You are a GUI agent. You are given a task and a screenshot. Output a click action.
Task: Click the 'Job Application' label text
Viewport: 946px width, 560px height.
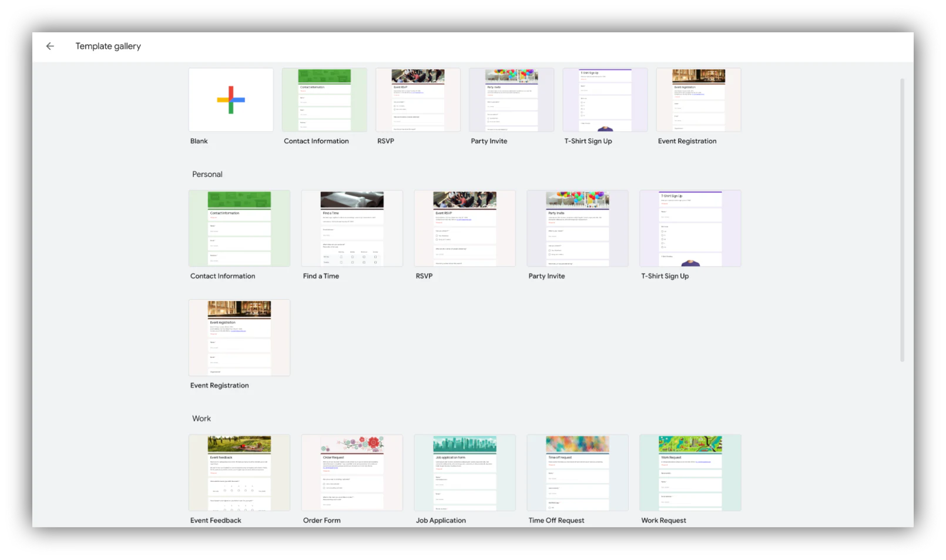pyautogui.click(x=441, y=521)
